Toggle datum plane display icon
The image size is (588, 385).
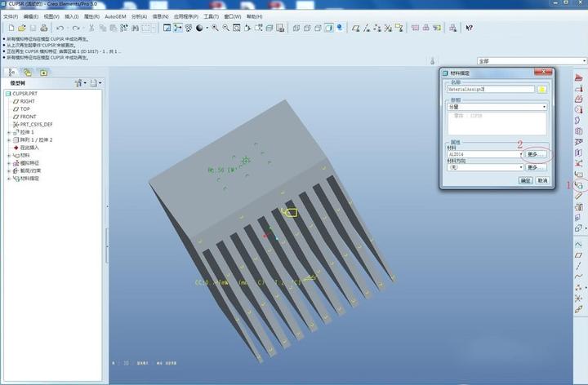356,28
